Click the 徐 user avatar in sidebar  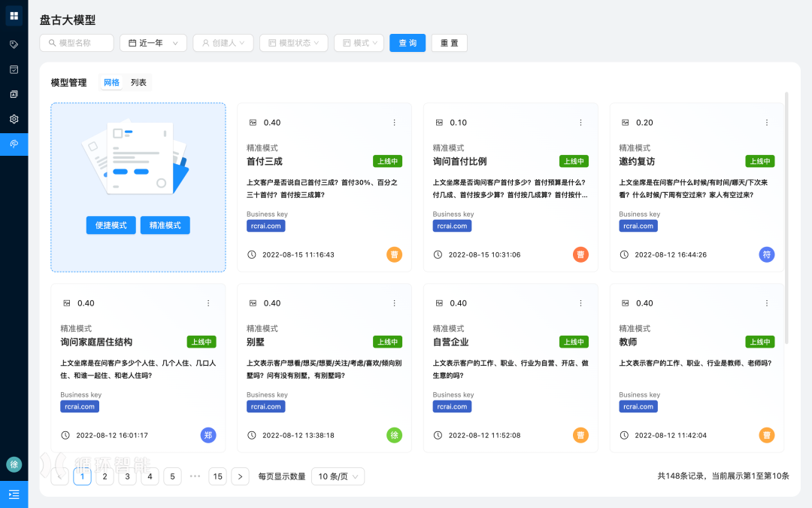point(14,464)
